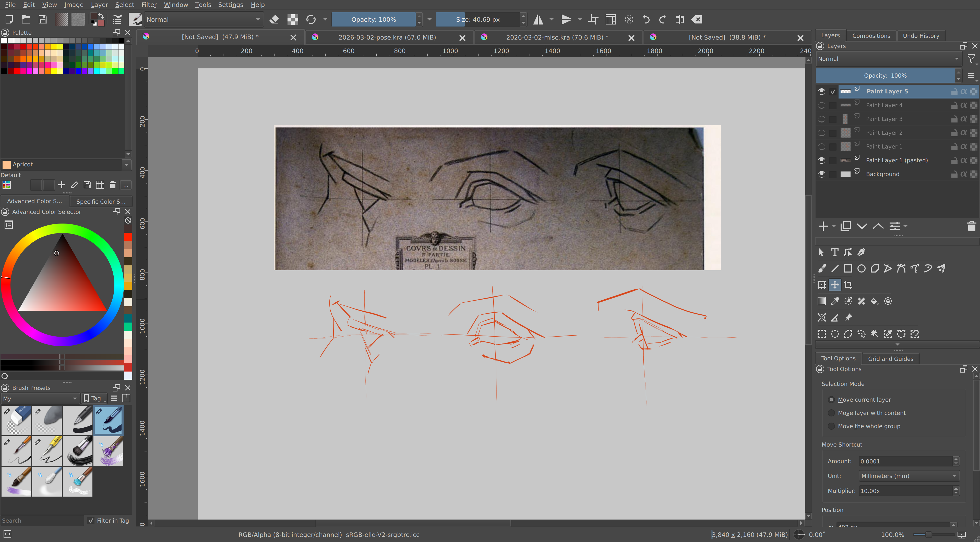Add a new color to the palette
The width and height of the screenshot is (980, 542).
point(62,185)
